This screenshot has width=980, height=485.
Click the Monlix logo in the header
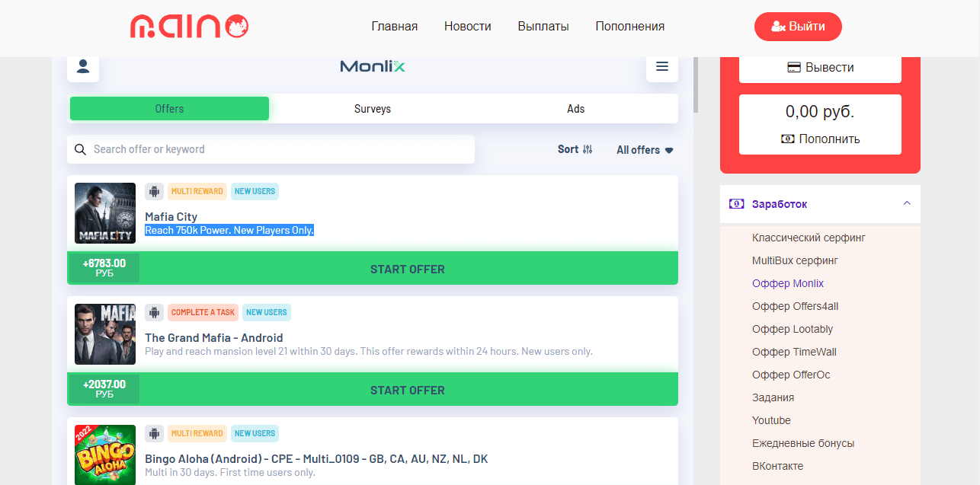(372, 67)
